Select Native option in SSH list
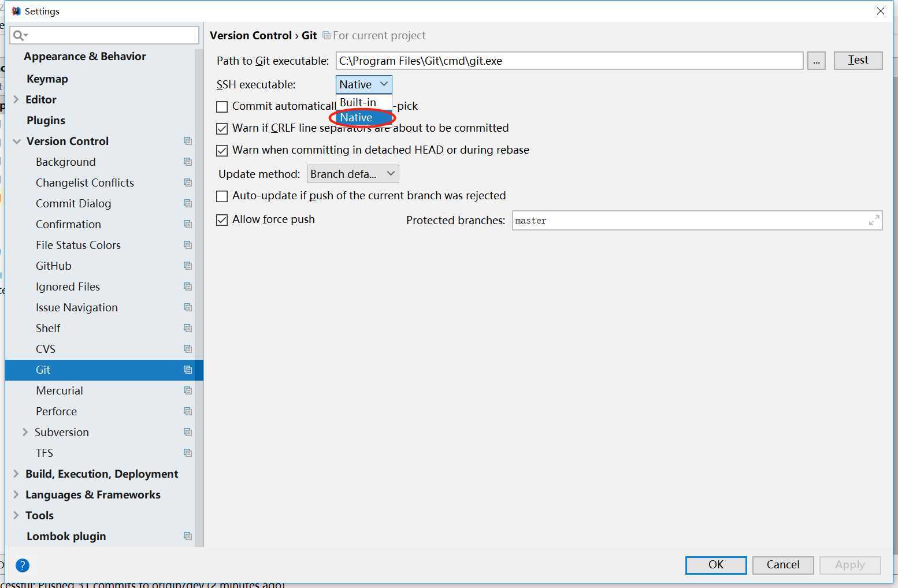 364,117
